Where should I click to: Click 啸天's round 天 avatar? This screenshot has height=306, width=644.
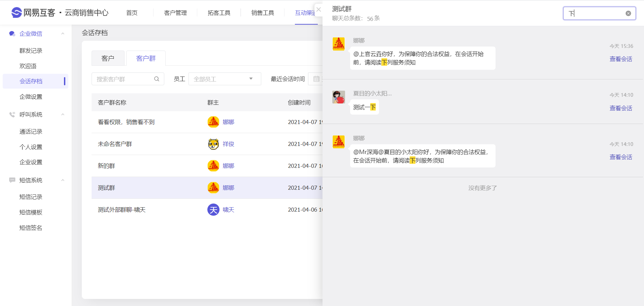point(213,210)
